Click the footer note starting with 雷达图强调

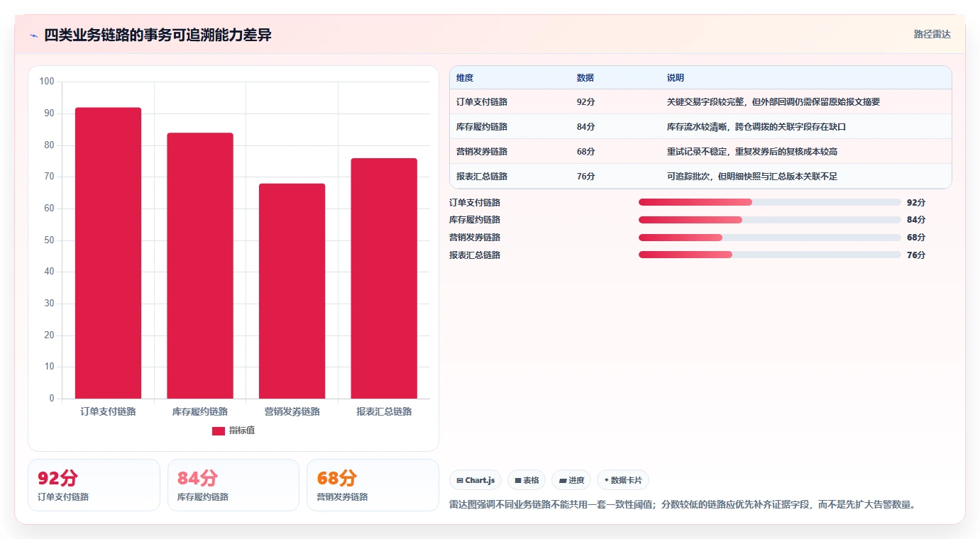[x=684, y=505]
